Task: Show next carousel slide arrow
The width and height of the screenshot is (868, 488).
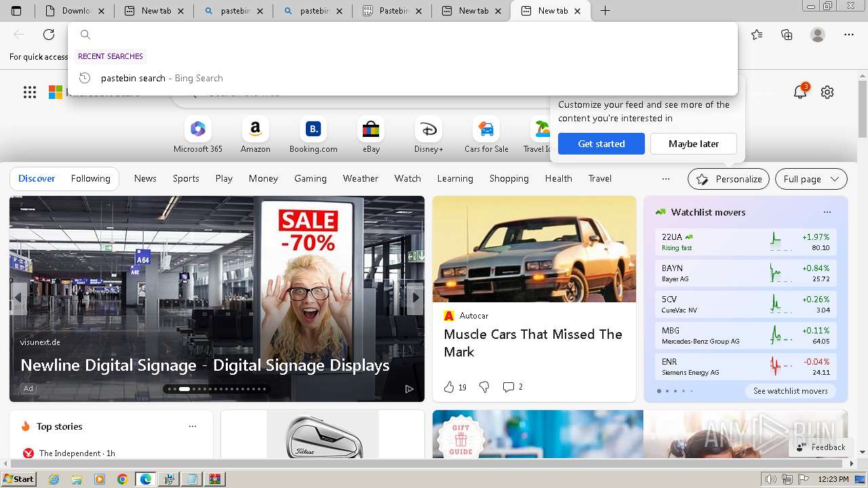Action: pos(416,298)
